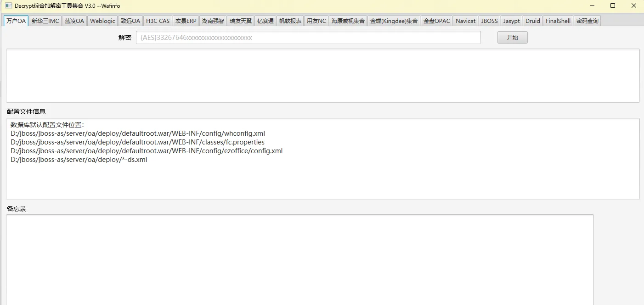Switch to the 金蝶(Kingdee)集合 tab
This screenshot has height=305, width=644.
(x=394, y=21)
